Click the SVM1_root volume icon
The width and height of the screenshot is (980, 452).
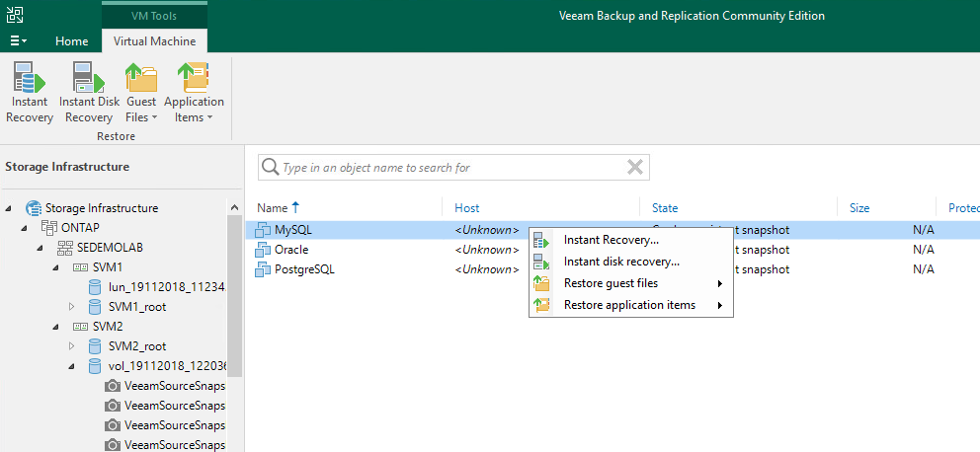coord(95,307)
